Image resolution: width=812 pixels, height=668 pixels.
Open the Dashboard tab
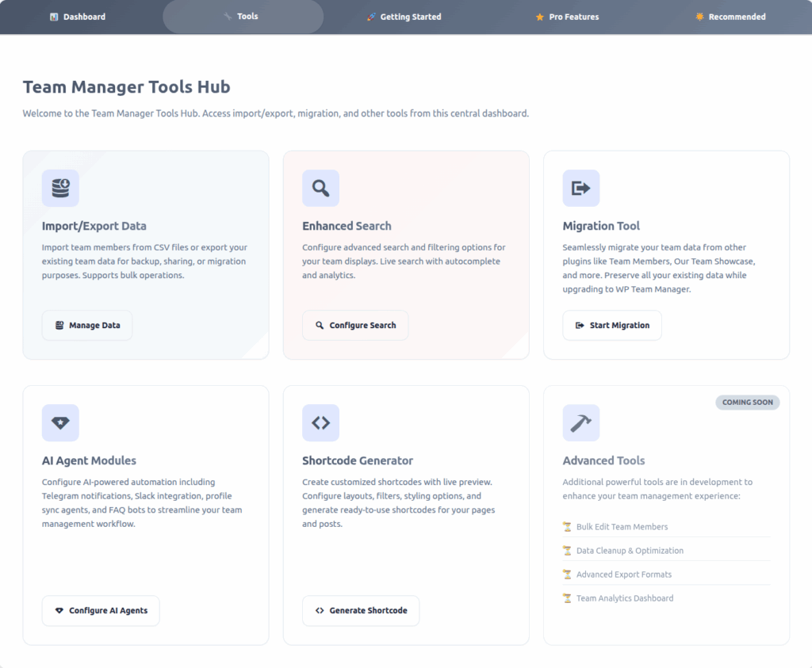77,17
